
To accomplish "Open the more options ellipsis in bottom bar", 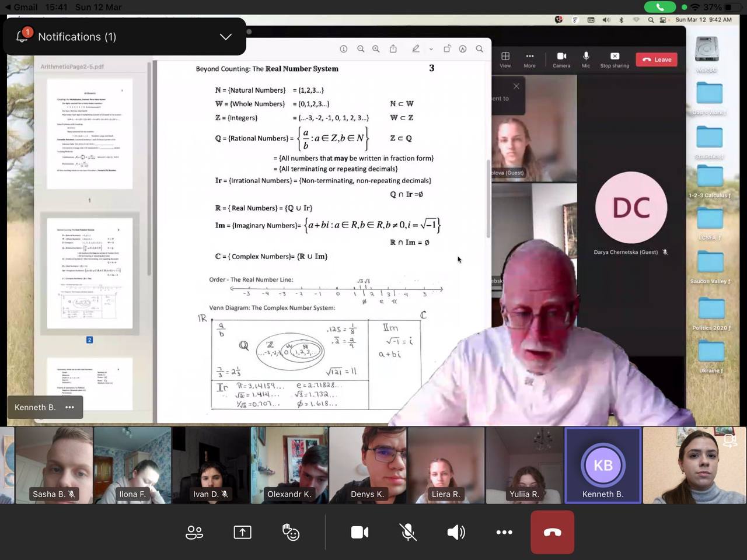I will click(x=504, y=532).
